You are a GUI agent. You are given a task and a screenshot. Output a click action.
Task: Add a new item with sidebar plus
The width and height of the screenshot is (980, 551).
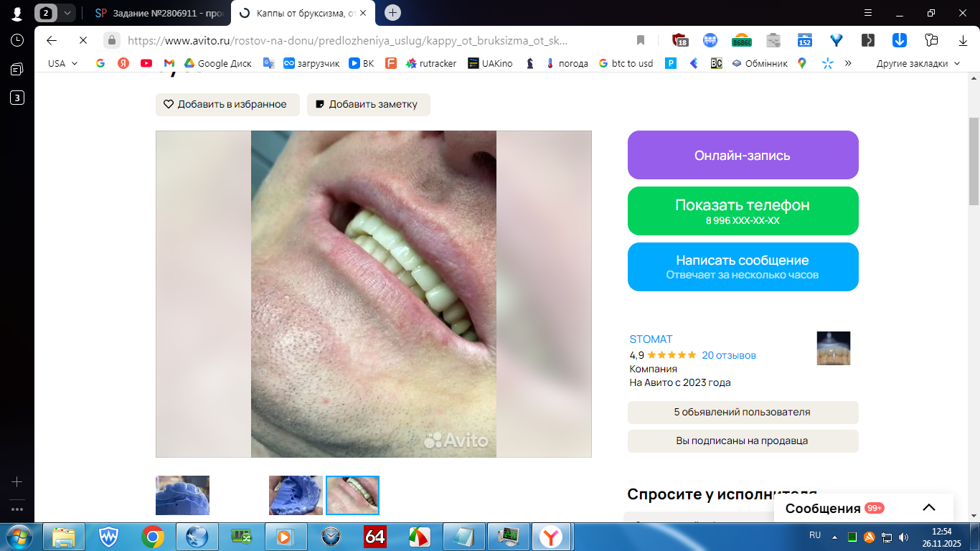pyautogui.click(x=17, y=481)
